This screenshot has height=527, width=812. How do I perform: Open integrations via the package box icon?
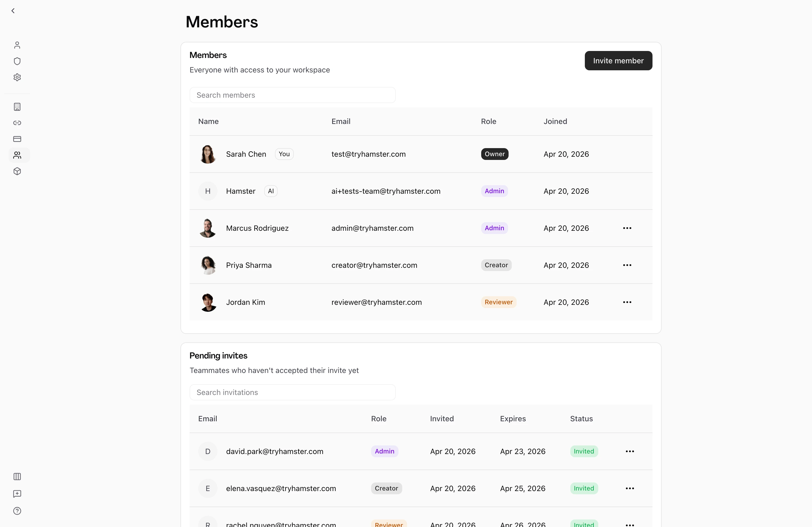(x=17, y=171)
